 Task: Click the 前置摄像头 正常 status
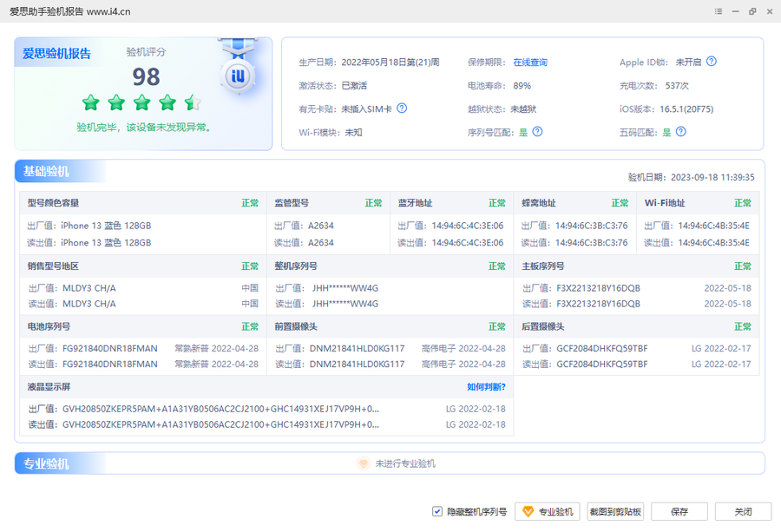tap(497, 326)
